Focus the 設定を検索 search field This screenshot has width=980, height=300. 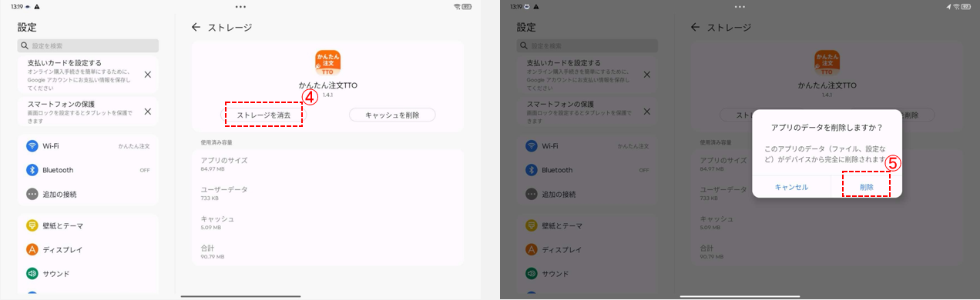tap(89, 46)
